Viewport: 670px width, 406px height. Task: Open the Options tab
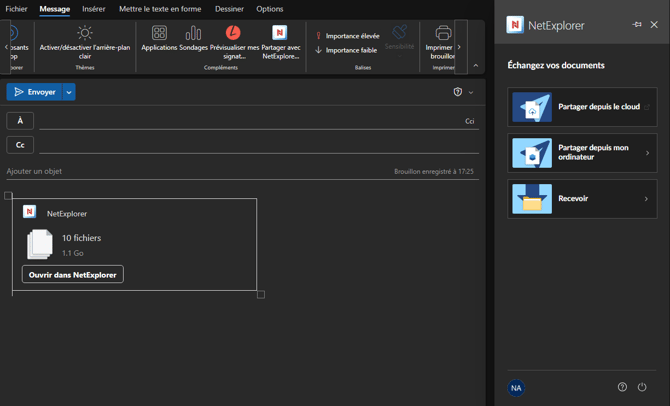tap(270, 9)
